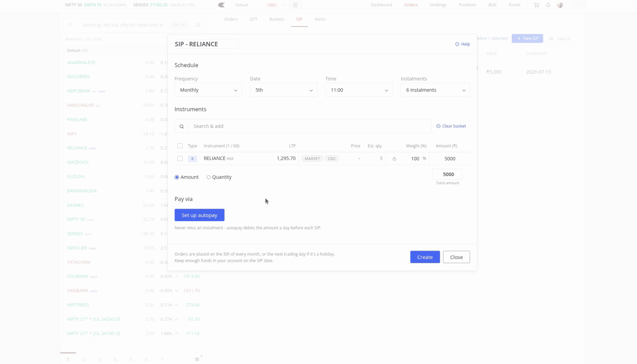Screen dimensions: 637x364
Task: Switch to the GTT tab
Action: pos(254,19)
